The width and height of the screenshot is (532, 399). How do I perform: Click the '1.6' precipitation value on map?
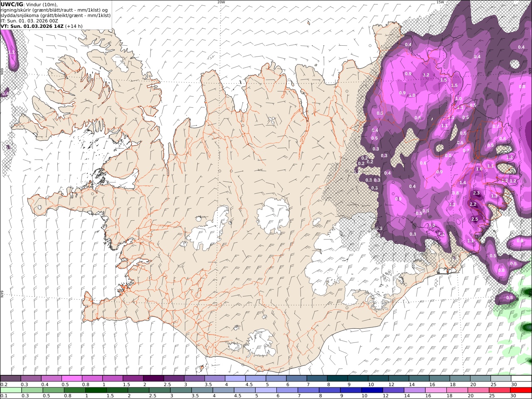coord(479,169)
